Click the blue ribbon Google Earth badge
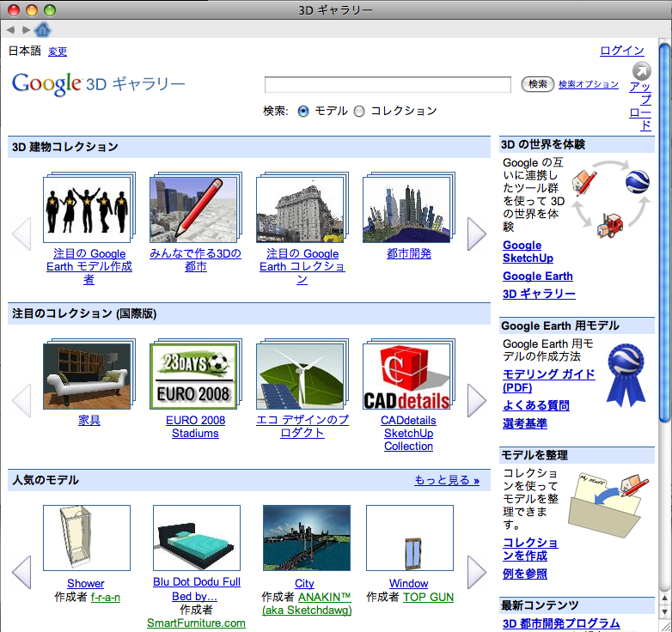672x632 pixels. click(x=626, y=374)
